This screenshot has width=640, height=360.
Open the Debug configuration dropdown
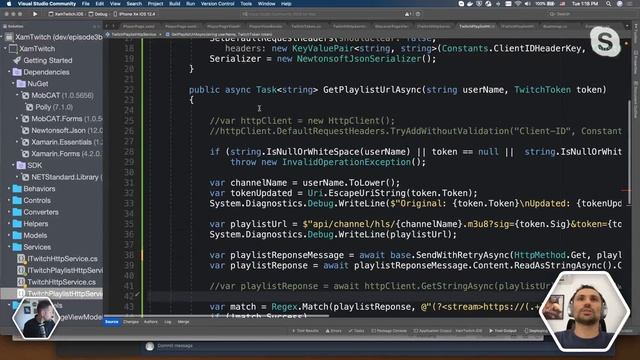click(99, 14)
